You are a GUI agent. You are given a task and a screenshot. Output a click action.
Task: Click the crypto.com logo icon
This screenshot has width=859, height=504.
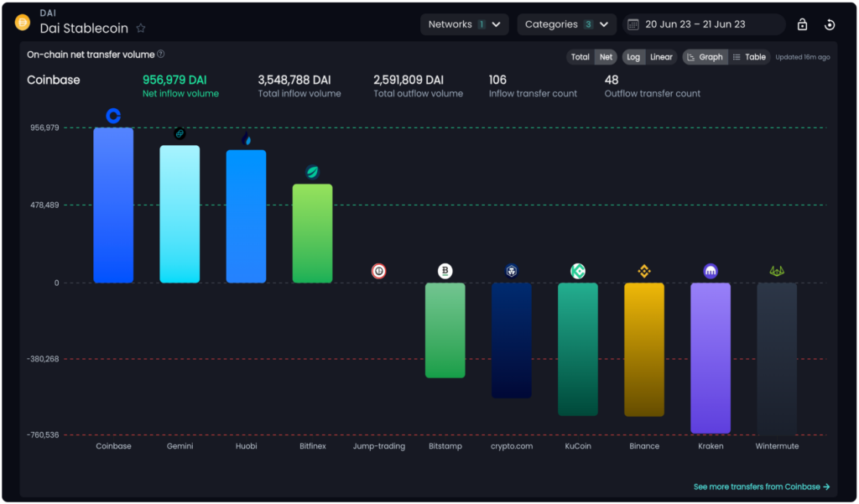tap(511, 271)
